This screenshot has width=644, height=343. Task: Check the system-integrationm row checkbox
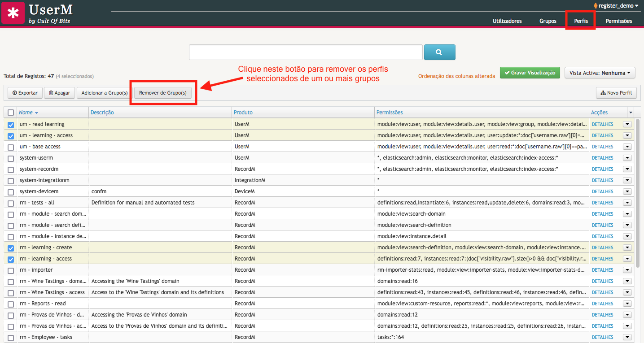click(11, 181)
